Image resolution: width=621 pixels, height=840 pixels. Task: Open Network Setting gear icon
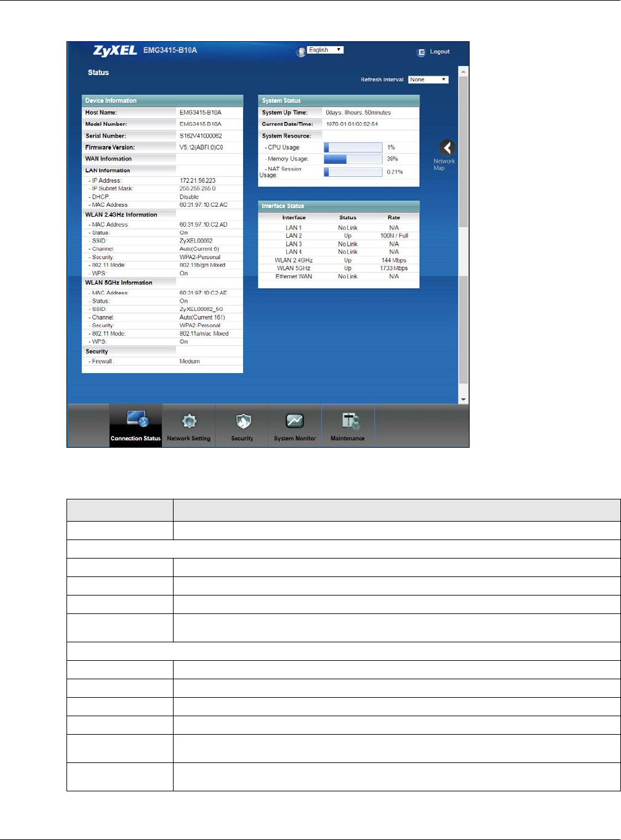click(x=189, y=421)
